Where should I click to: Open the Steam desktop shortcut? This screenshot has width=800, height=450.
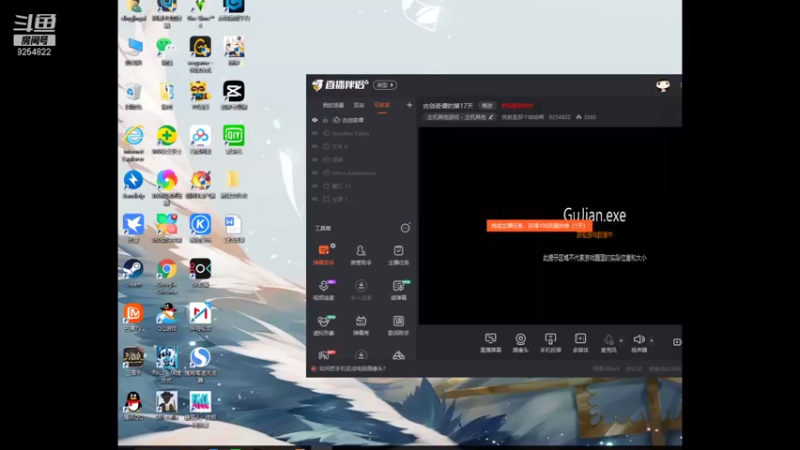(x=133, y=272)
